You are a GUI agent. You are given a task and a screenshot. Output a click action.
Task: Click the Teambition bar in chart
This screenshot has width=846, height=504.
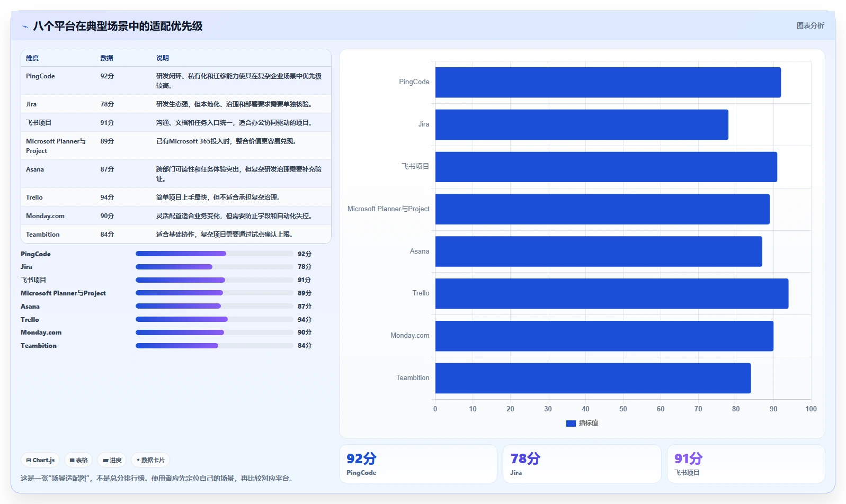(593, 378)
